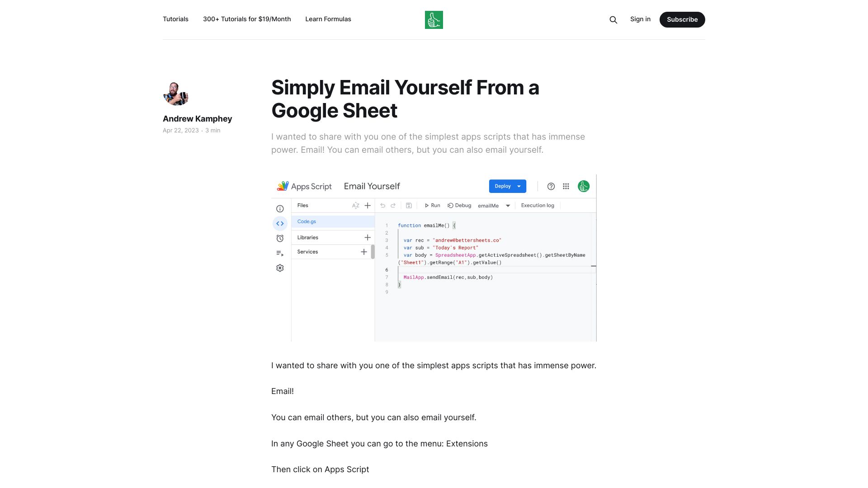The height and width of the screenshot is (488, 868).
Task: Open the emailMe function dropdown
Action: (x=494, y=206)
